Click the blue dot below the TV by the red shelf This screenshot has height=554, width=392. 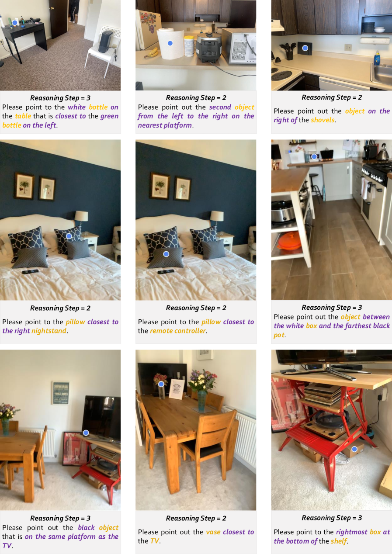click(86, 433)
